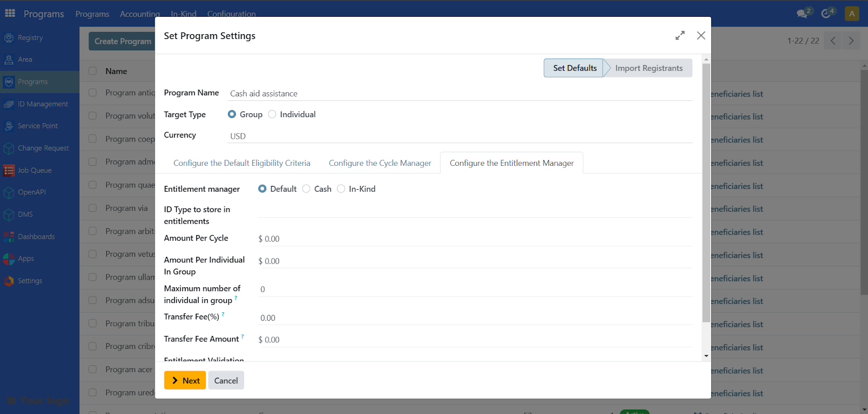Click the Name column header

coord(116,71)
